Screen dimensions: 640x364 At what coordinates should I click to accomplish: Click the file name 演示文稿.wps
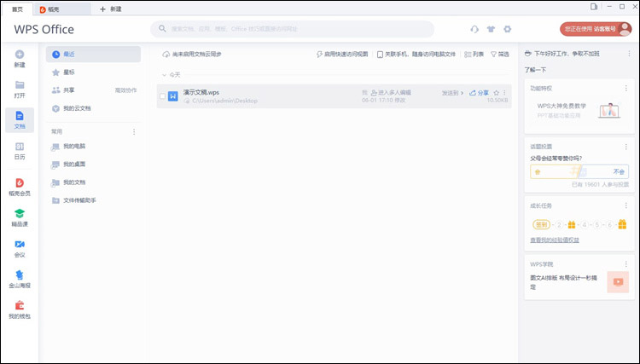(x=201, y=92)
